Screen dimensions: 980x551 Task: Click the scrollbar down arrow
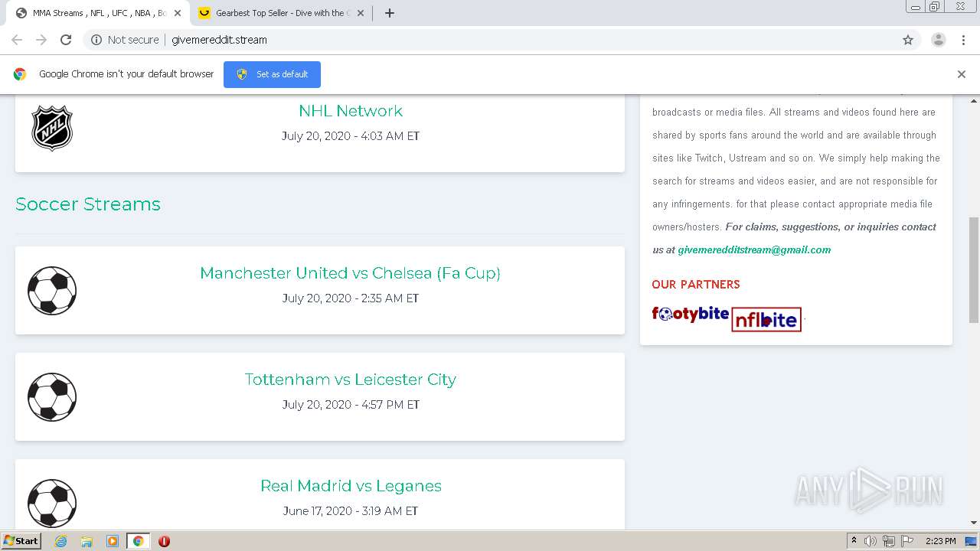point(974,523)
